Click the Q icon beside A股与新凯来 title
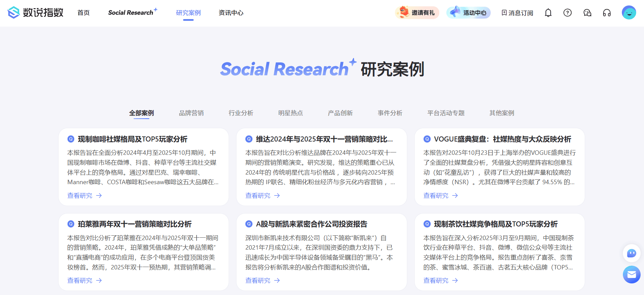 249,224
